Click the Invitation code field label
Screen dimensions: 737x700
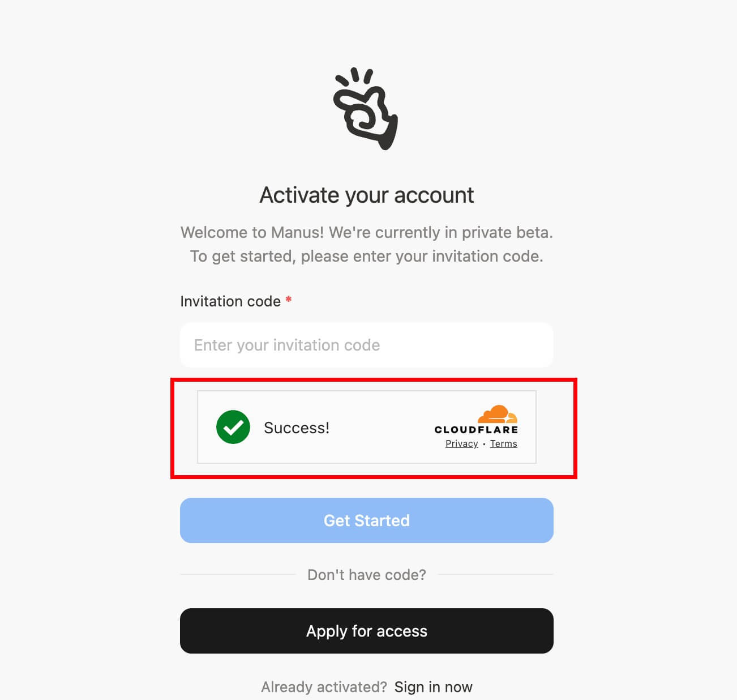230,301
